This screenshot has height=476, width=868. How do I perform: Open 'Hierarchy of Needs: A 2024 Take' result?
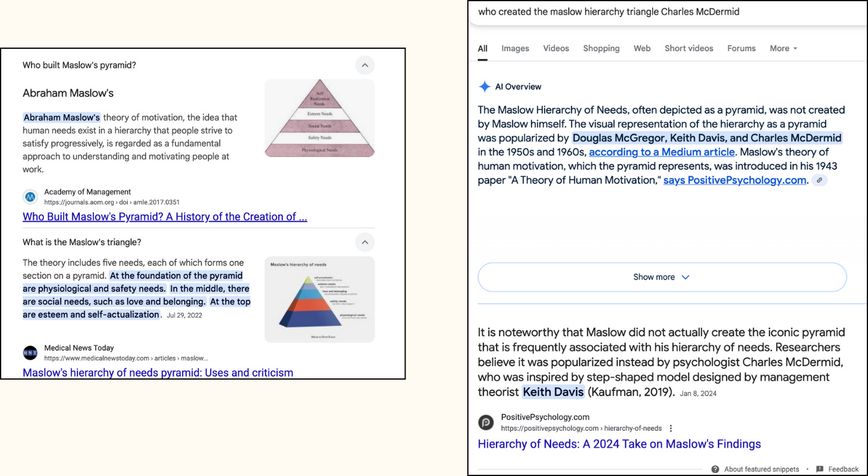619,444
